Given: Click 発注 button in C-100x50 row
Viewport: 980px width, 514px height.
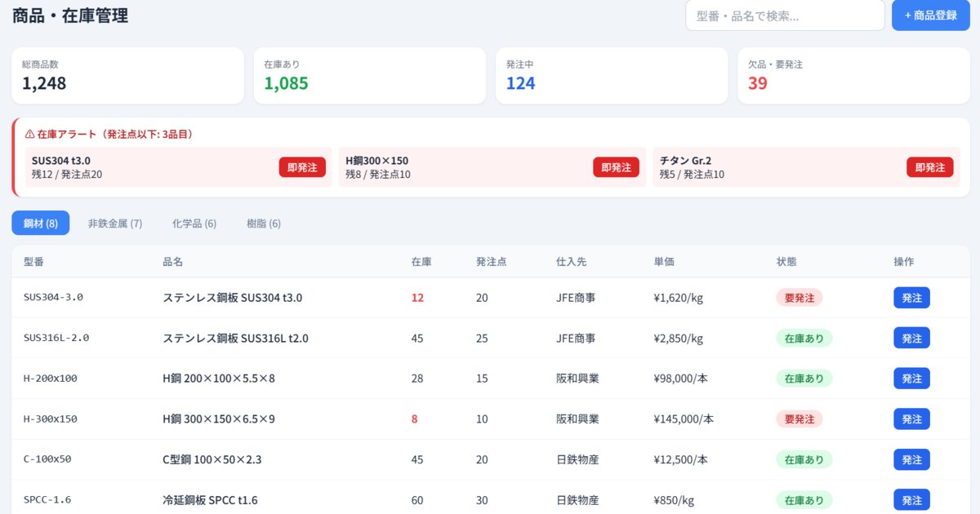Looking at the screenshot, I should click(x=911, y=459).
